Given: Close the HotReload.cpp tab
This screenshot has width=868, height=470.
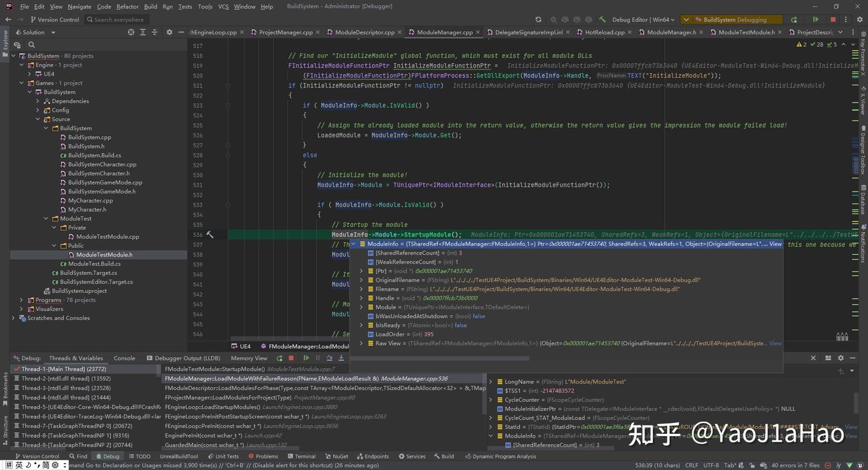Looking at the screenshot, I should coord(630,33).
